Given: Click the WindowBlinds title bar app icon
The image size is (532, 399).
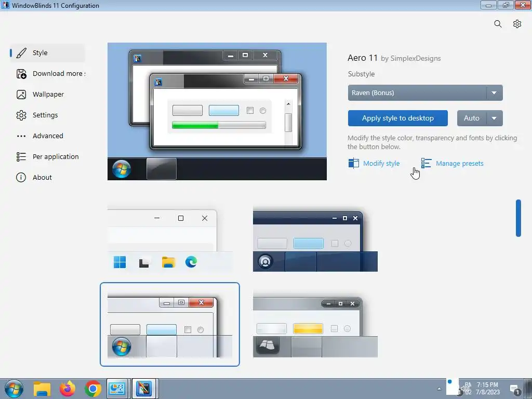Looking at the screenshot, I should pyautogui.click(x=5, y=5).
